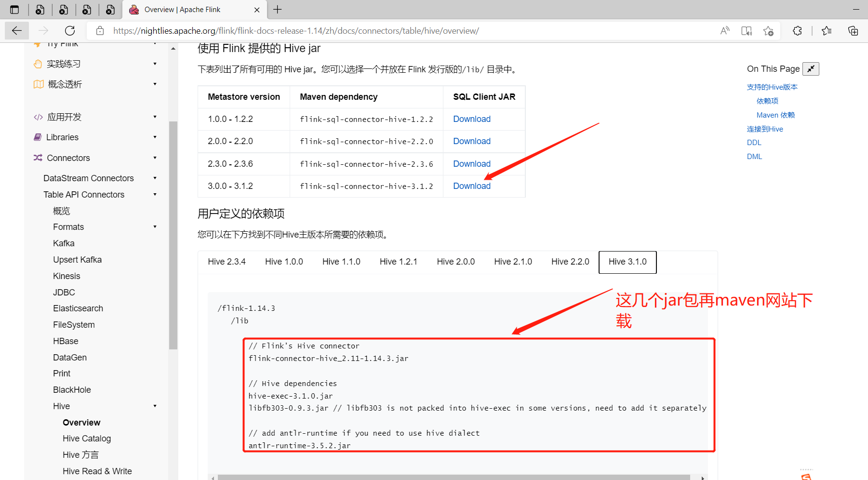Download the hive-2.2.0 SQL client JAR

(472, 141)
